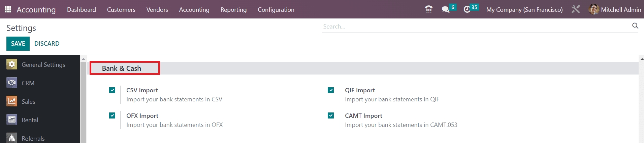Click the phone VoIP icon
This screenshot has height=143, width=644.
point(429,9)
